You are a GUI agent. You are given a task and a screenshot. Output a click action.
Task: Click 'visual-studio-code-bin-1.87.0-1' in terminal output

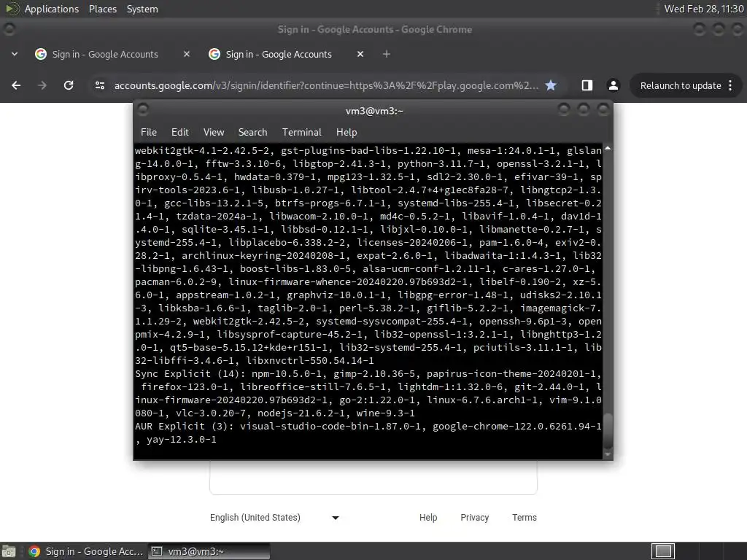[330, 426]
